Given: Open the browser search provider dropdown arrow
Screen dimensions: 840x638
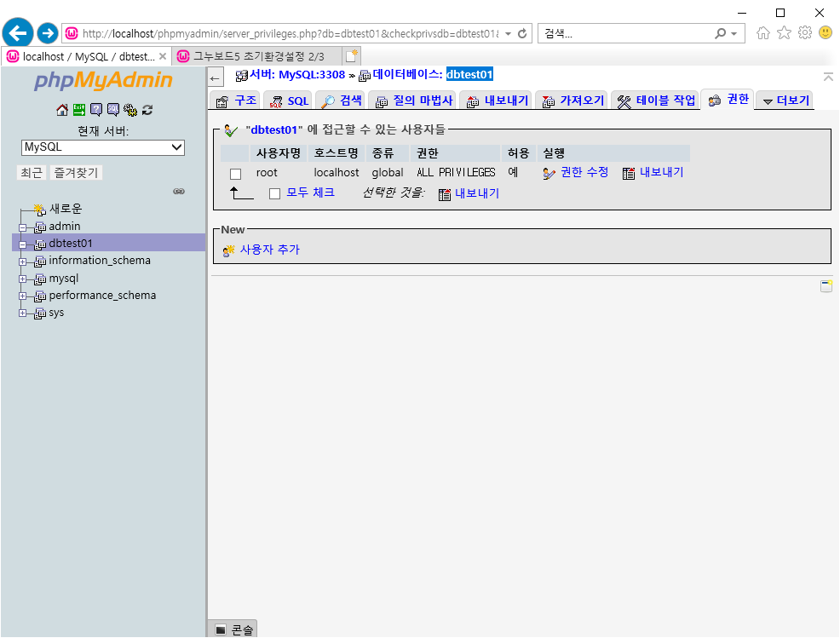Looking at the screenshot, I should tap(734, 34).
